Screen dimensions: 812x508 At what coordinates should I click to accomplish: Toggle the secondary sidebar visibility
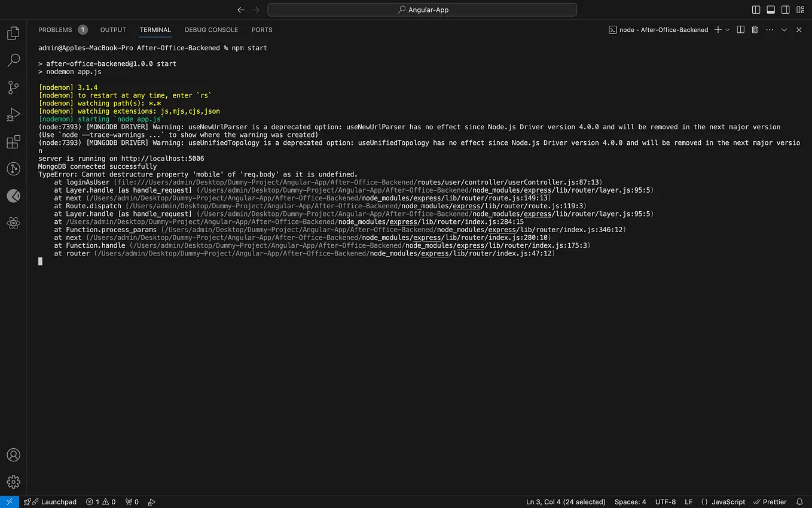785,9
